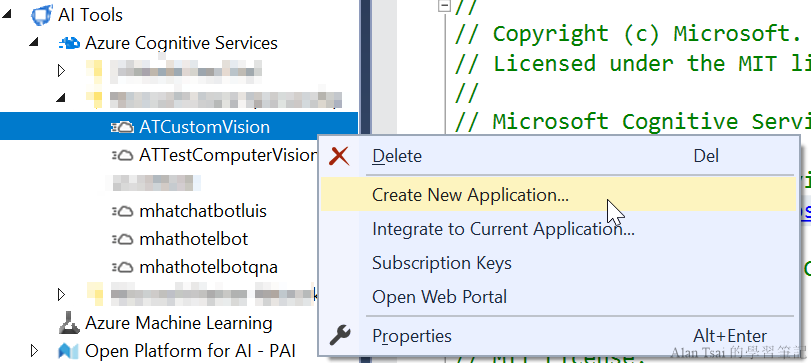Collapse the Azure Cognitive Services node
Image resolution: width=811 pixels, height=363 pixels.
[34, 42]
